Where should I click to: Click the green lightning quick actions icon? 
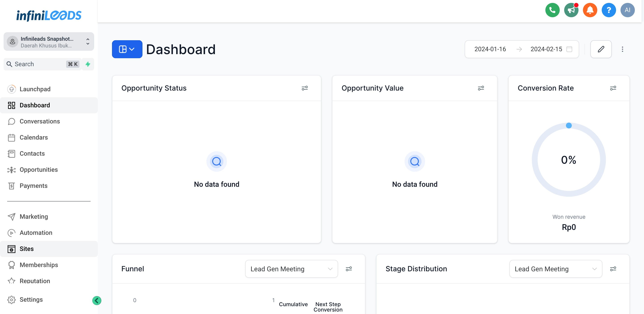point(88,64)
